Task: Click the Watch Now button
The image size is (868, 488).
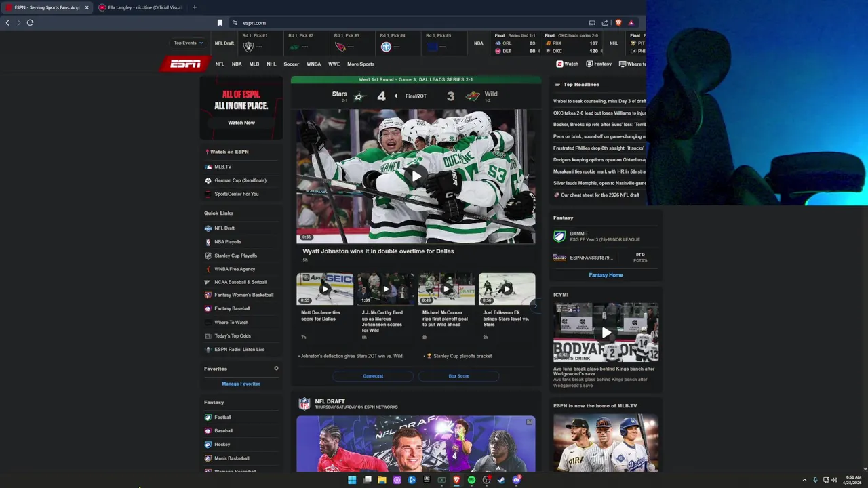Action: click(x=241, y=123)
